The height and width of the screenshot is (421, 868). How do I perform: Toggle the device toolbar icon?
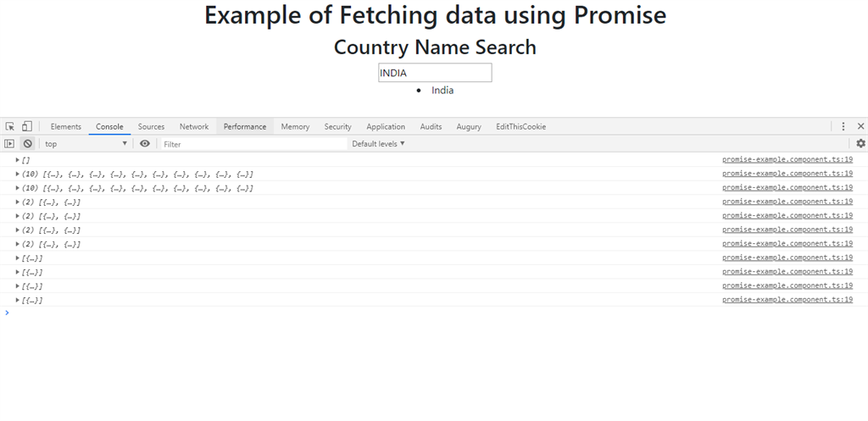click(26, 126)
